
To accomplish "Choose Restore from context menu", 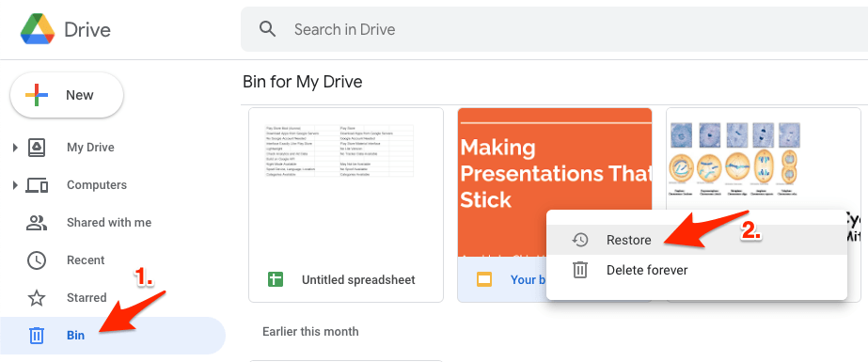I will pos(697,240).
